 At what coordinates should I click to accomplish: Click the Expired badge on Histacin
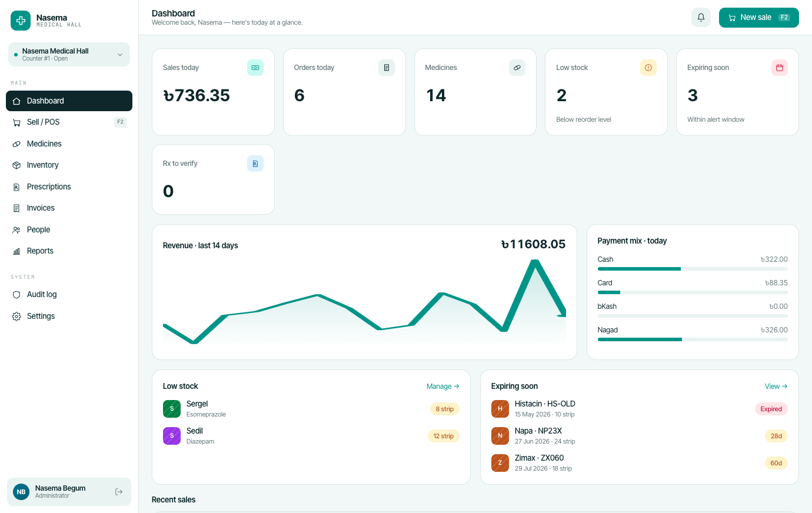click(x=771, y=409)
